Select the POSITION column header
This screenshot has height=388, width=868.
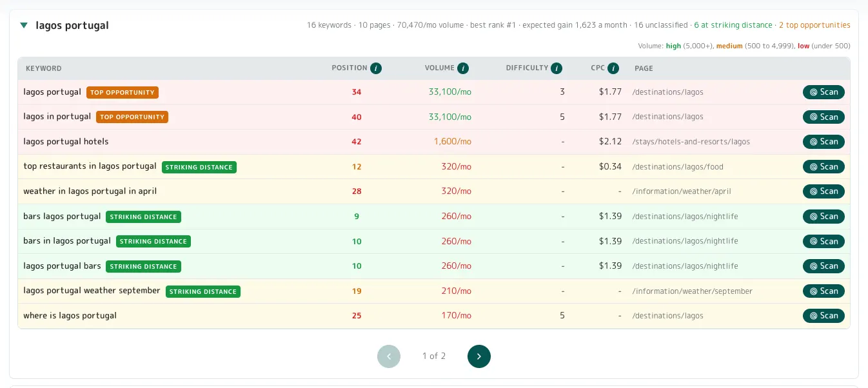[x=350, y=68]
